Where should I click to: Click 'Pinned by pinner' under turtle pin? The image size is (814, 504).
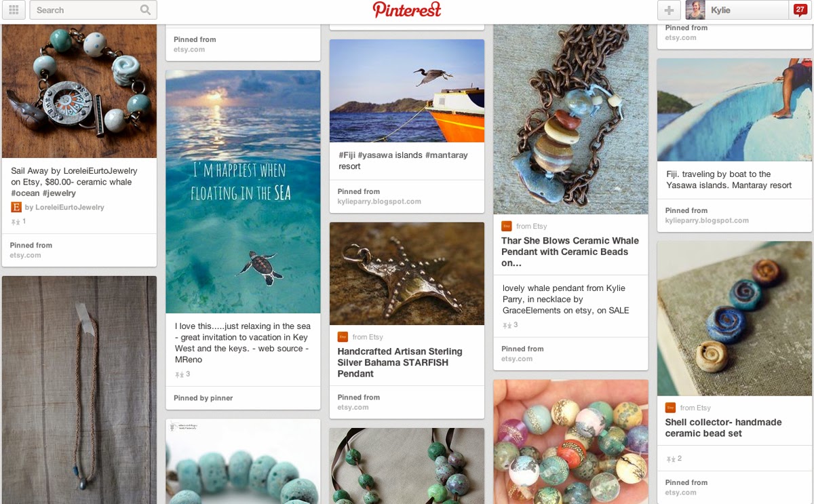click(203, 398)
